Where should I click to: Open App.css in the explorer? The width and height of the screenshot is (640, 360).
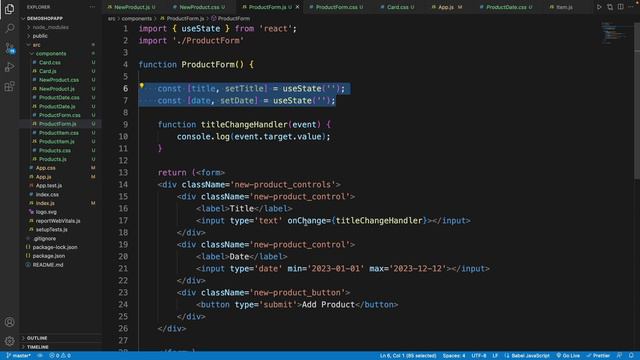coord(46,168)
